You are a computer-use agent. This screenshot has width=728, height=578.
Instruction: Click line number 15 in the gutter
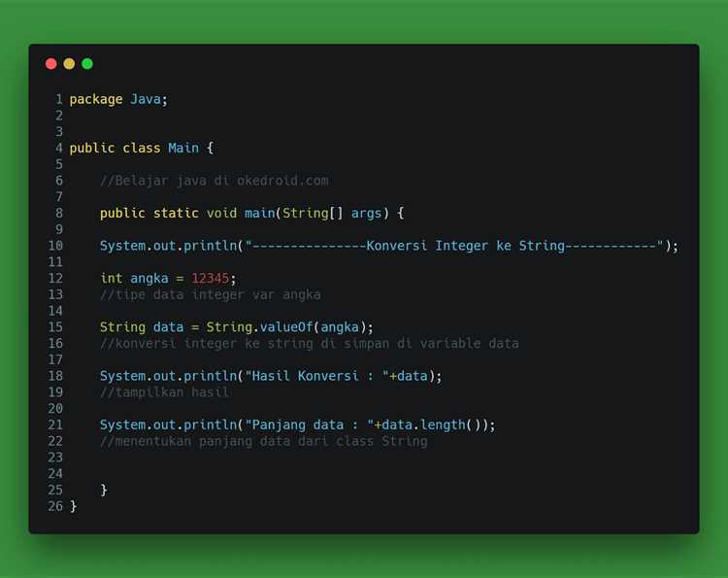click(55, 327)
